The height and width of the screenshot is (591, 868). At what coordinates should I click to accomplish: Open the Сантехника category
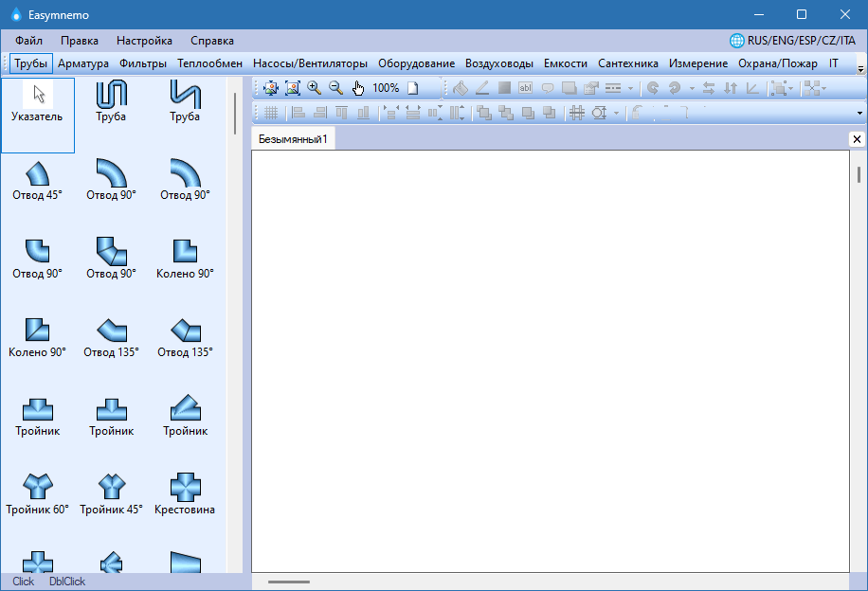[x=628, y=63]
